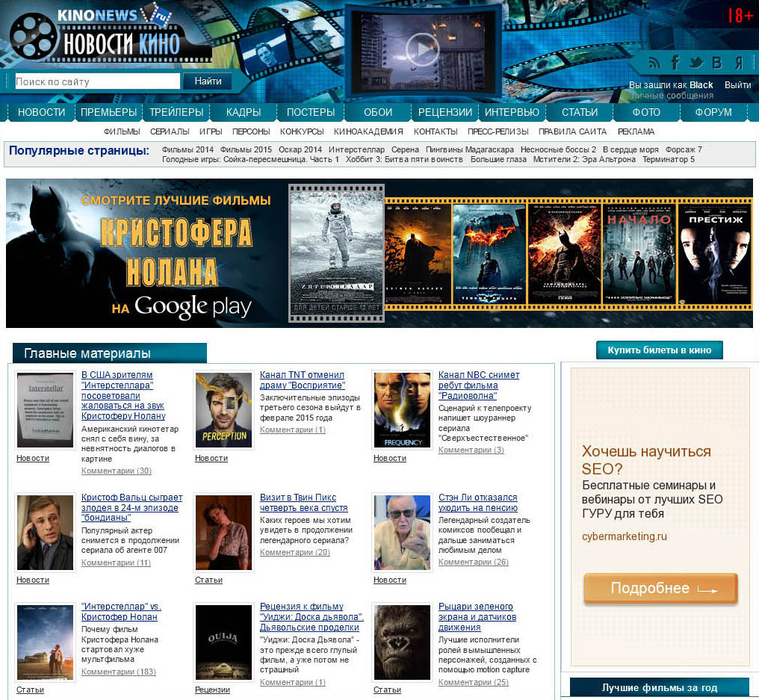759x700 pixels.
Task: Open Комментарии (183) comments link
Action: coord(119,672)
